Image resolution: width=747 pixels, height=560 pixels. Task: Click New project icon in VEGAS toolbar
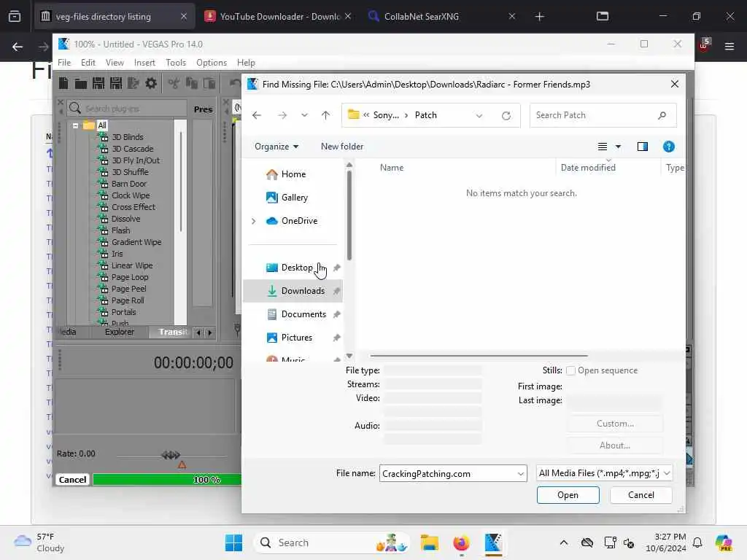(63, 84)
